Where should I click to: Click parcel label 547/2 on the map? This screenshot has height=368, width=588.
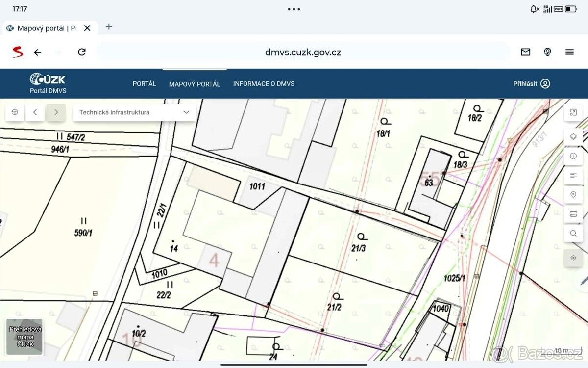coord(75,137)
